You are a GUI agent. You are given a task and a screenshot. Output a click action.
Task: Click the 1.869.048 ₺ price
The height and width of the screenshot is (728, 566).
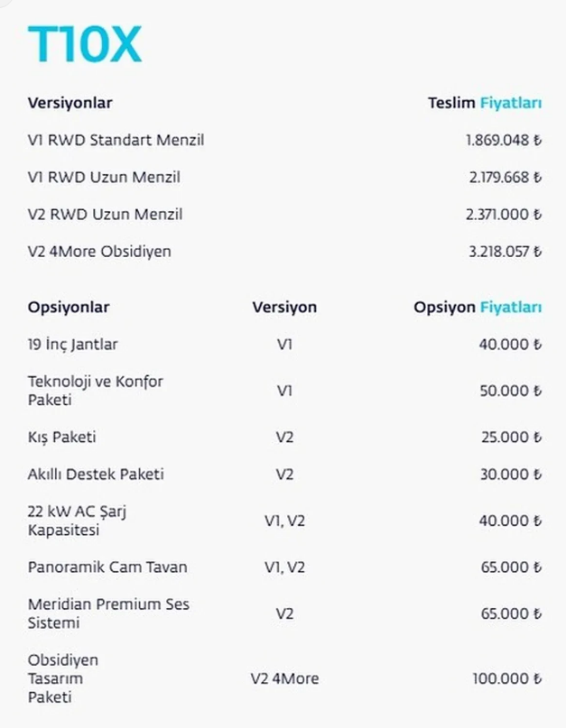(x=504, y=140)
